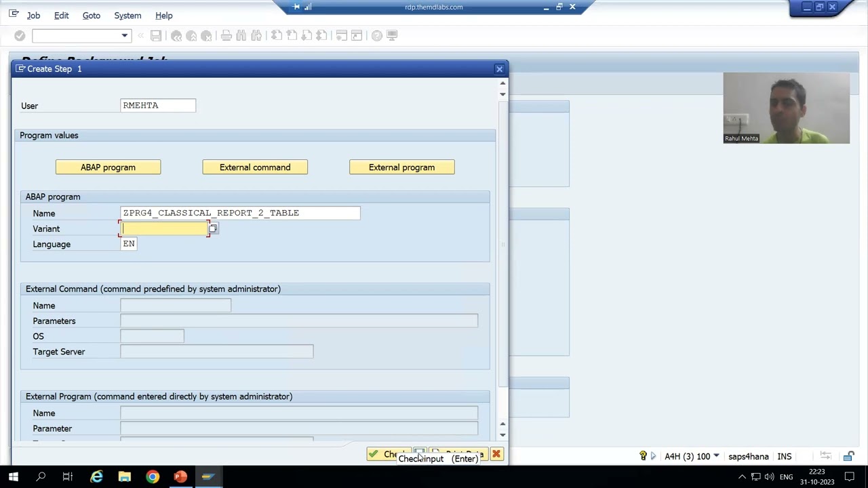
Task: Click inside the toolbar command field
Action: [x=76, y=35]
